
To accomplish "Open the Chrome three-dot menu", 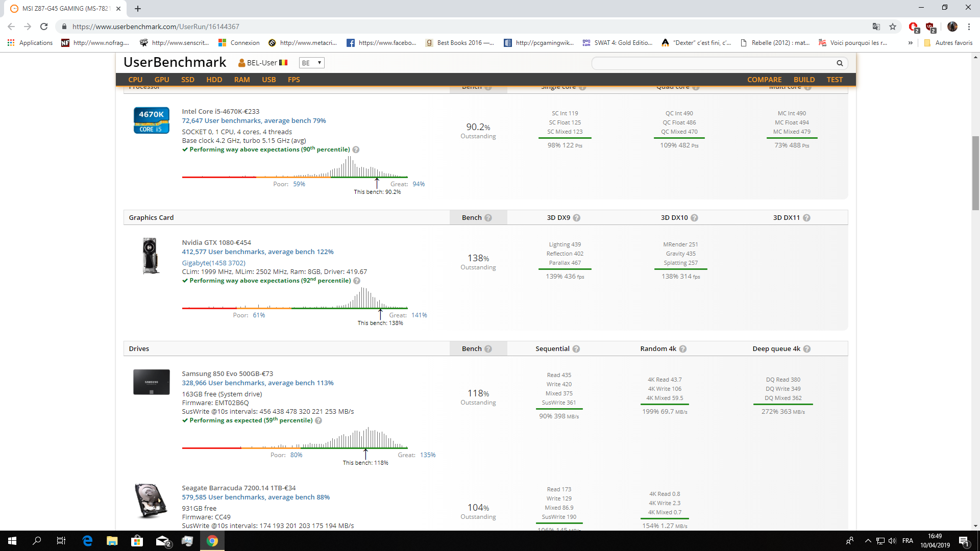I will pyautogui.click(x=969, y=27).
